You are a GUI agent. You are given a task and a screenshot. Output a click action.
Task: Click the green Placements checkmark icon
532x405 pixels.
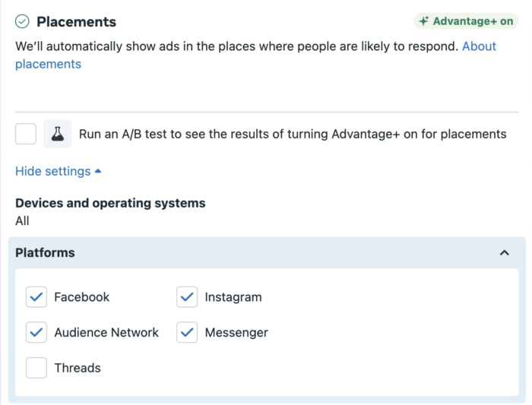(22, 21)
